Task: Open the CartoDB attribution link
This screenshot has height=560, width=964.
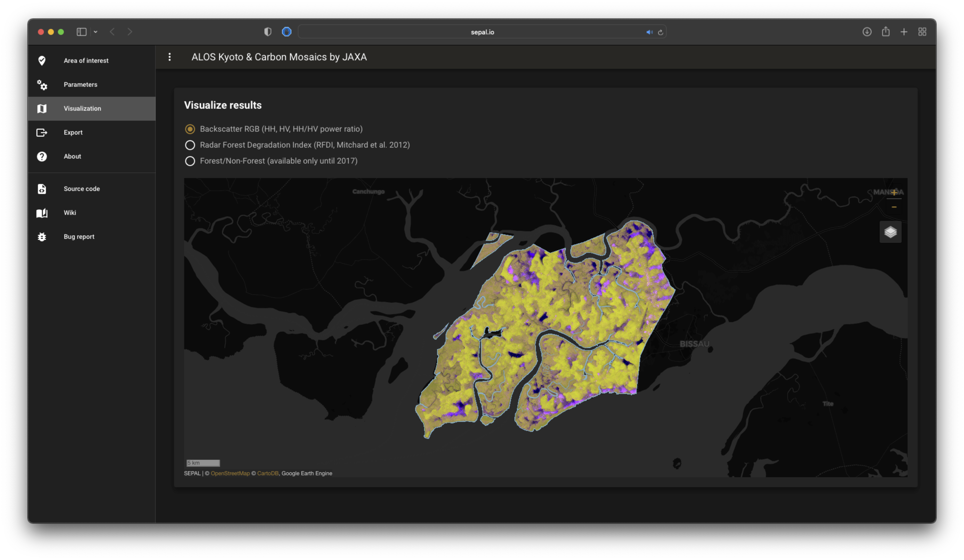Action: pyautogui.click(x=267, y=473)
